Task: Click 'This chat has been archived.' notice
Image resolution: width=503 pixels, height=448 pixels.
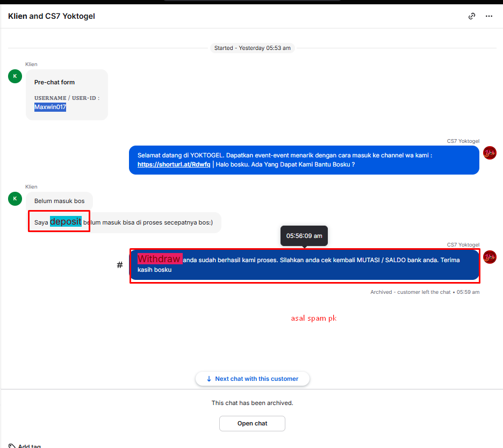Action: (x=252, y=403)
